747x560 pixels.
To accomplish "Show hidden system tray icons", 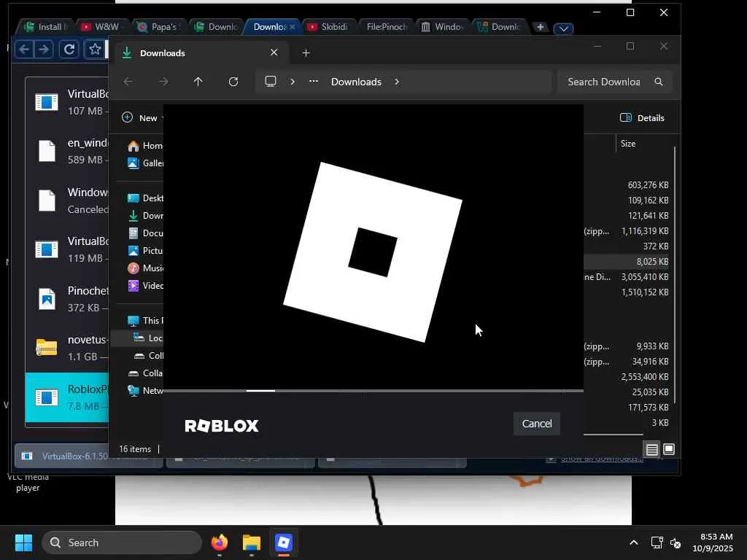I will coord(634,542).
